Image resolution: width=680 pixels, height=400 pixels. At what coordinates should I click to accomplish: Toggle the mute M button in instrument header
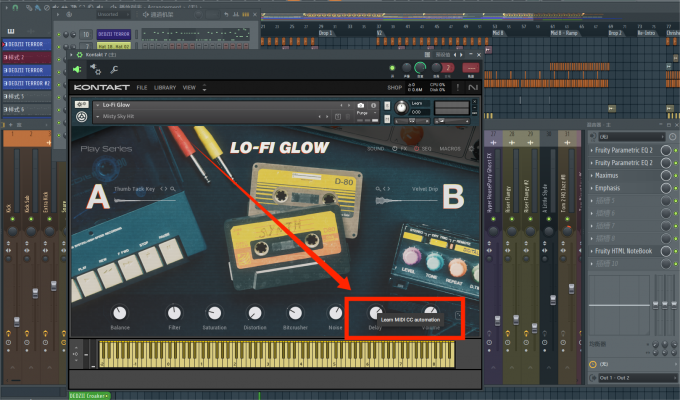(x=387, y=119)
